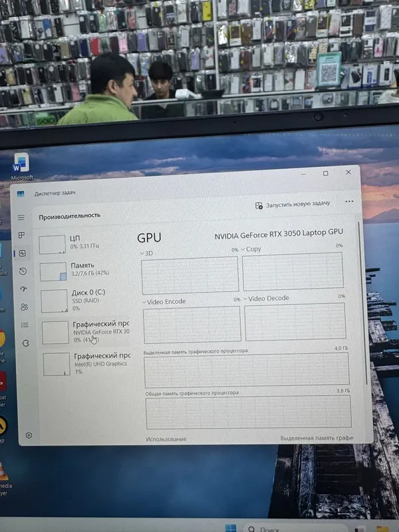Open the Windows Start button in taskbar
This screenshot has width=399, height=532.
231,528
